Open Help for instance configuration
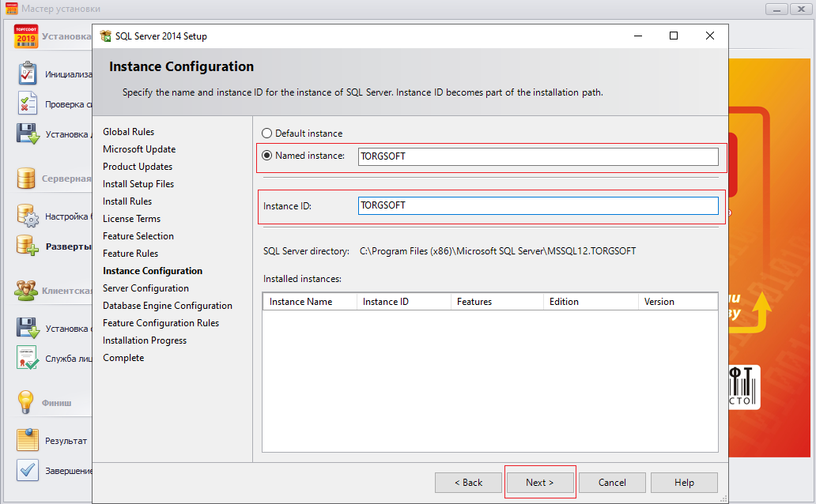 [684, 483]
